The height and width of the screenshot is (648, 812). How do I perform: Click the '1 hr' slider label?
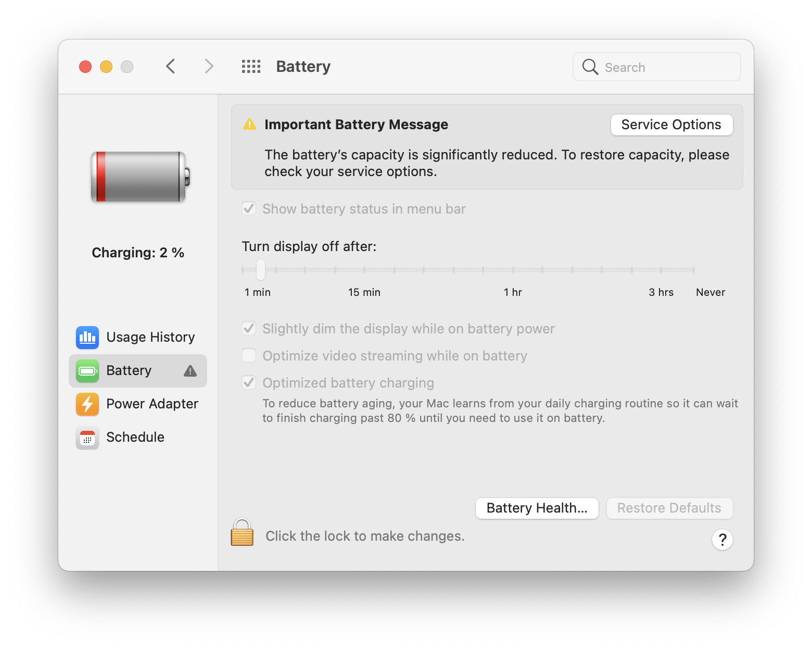(513, 292)
